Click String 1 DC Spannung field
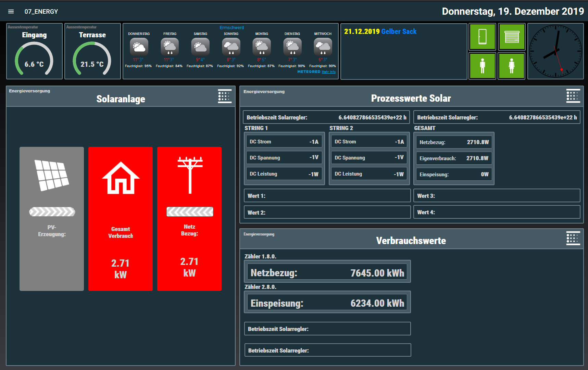Image resolution: width=588 pixels, height=370 pixels. [284, 157]
